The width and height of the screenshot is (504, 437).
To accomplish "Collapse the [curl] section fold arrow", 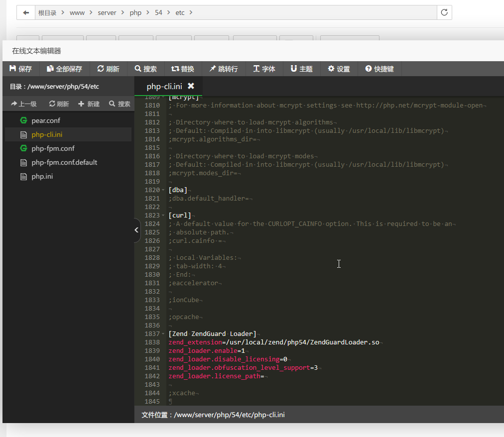I will (x=163, y=216).
